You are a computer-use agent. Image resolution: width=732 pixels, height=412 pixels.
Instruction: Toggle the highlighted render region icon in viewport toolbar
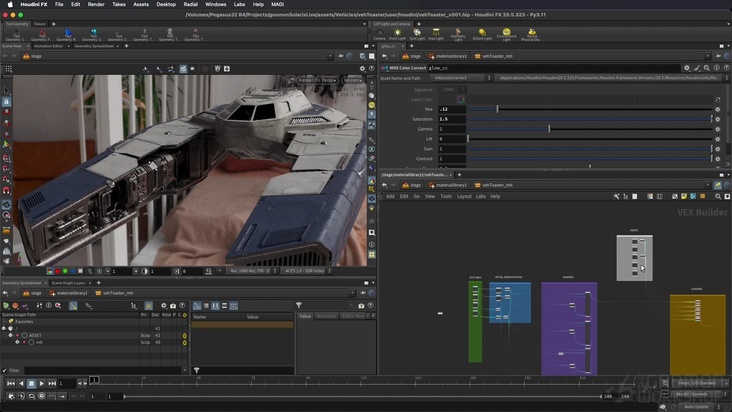tap(183, 69)
